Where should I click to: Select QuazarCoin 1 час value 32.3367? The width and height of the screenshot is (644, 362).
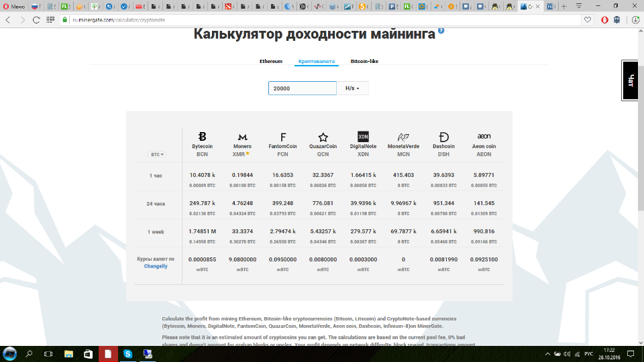click(323, 175)
